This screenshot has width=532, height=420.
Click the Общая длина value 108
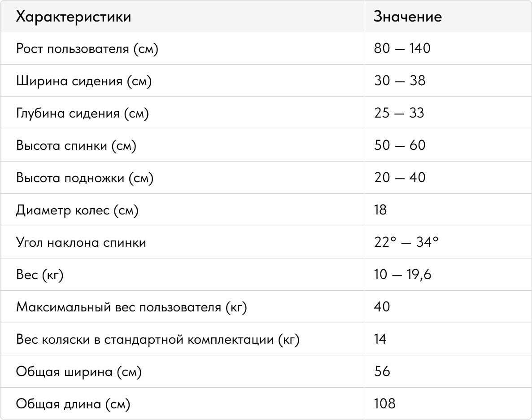385,403
